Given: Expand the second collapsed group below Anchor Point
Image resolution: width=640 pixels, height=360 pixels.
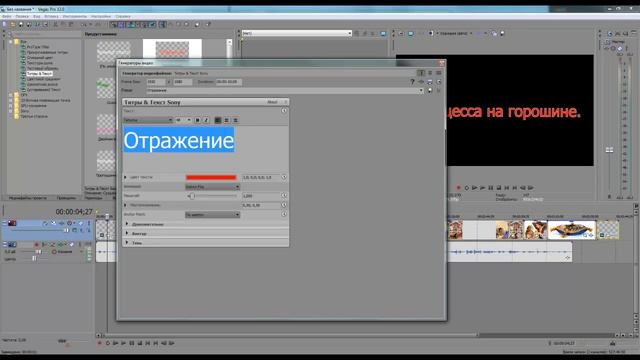Looking at the screenshot, I should pyautogui.click(x=127, y=233).
